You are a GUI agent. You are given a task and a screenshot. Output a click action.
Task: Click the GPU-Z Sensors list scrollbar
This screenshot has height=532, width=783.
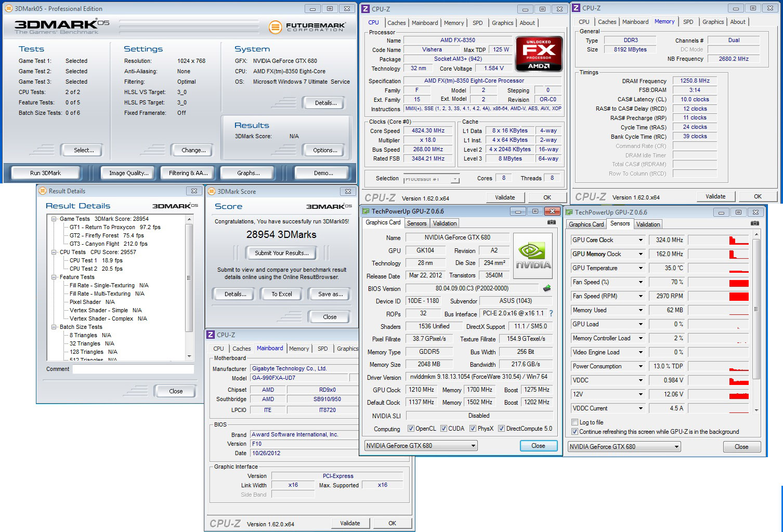pos(756,322)
